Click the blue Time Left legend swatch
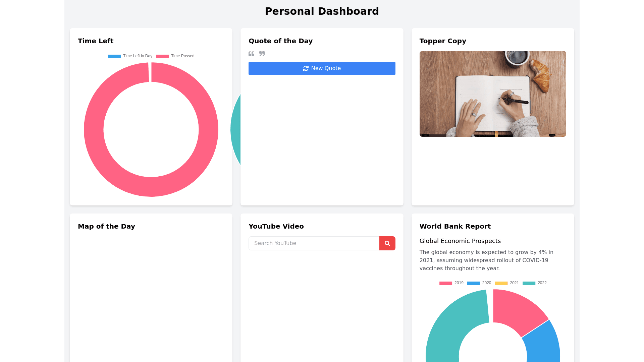 click(x=114, y=56)
